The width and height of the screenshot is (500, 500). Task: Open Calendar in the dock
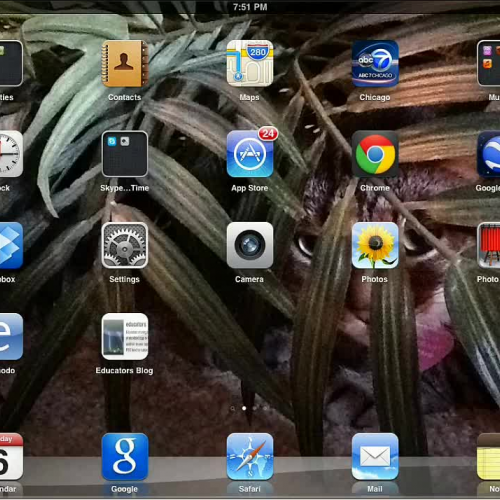(11, 457)
